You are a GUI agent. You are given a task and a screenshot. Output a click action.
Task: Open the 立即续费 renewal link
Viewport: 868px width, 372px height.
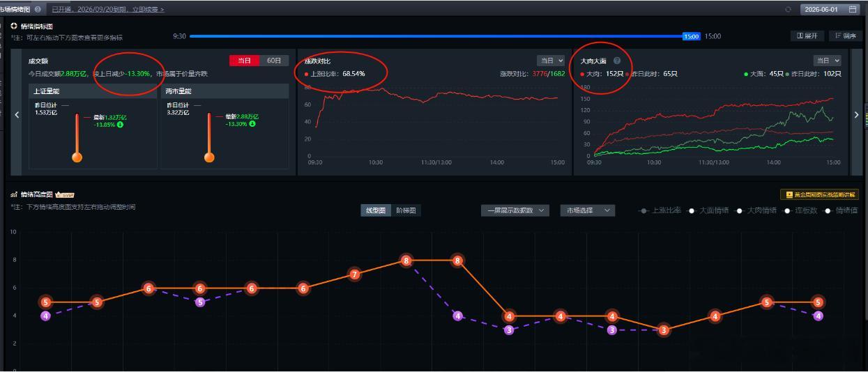pyautogui.click(x=148, y=9)
